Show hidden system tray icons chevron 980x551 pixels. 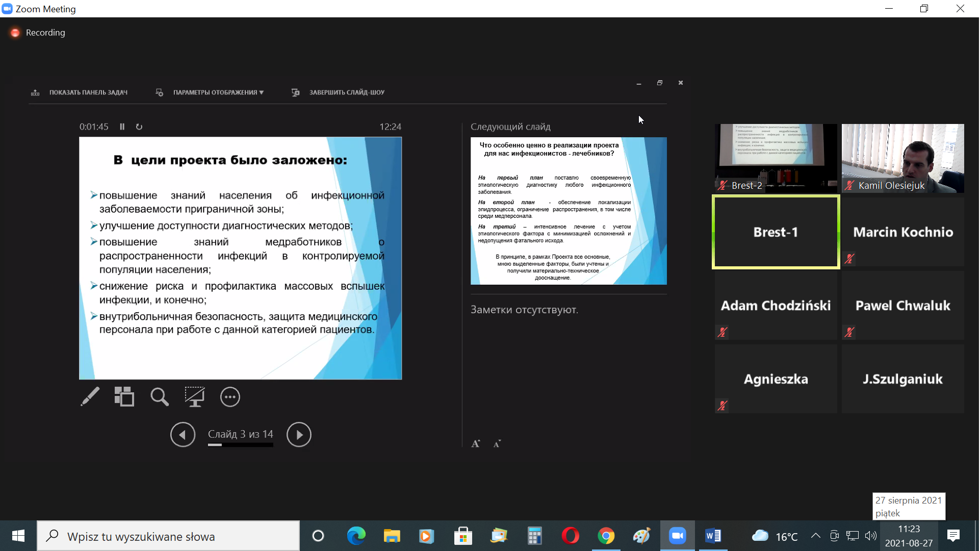816,536
